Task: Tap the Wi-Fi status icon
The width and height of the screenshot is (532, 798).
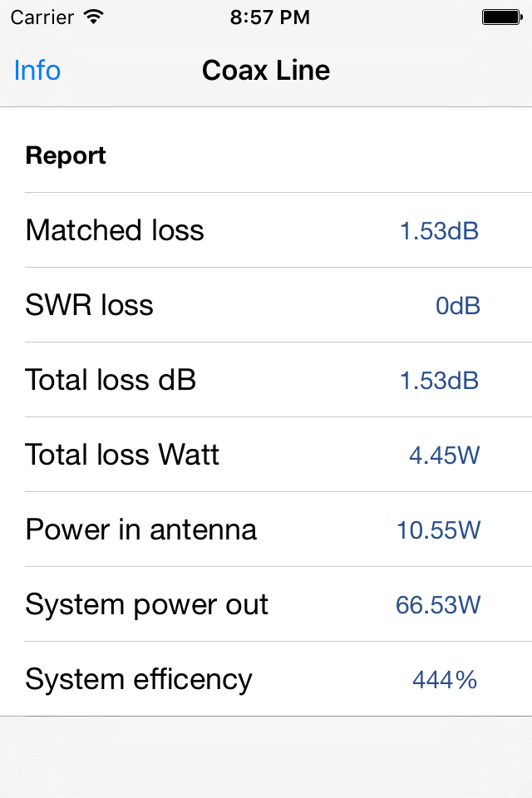Action: (94, 17)
